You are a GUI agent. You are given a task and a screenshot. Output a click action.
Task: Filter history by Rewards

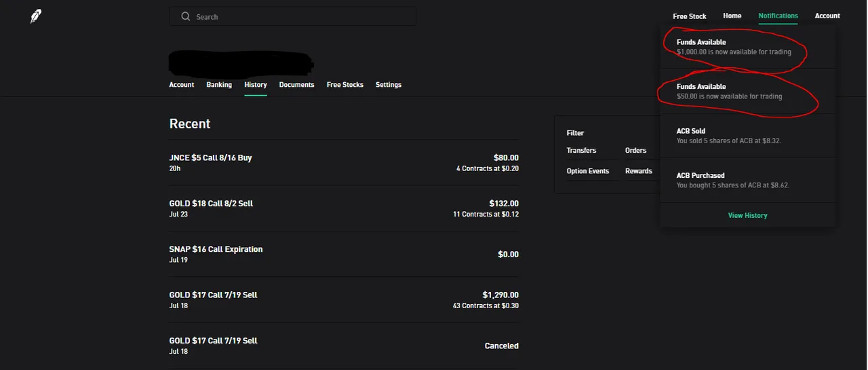(639, 171)
